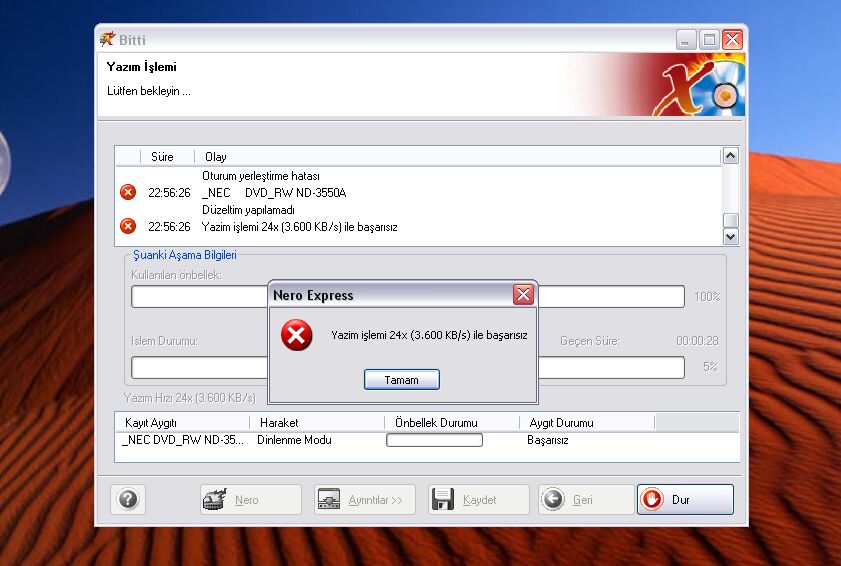Click the Nero button with flame icon
This screenshot has height=566, width=841.
coord(250,499)
